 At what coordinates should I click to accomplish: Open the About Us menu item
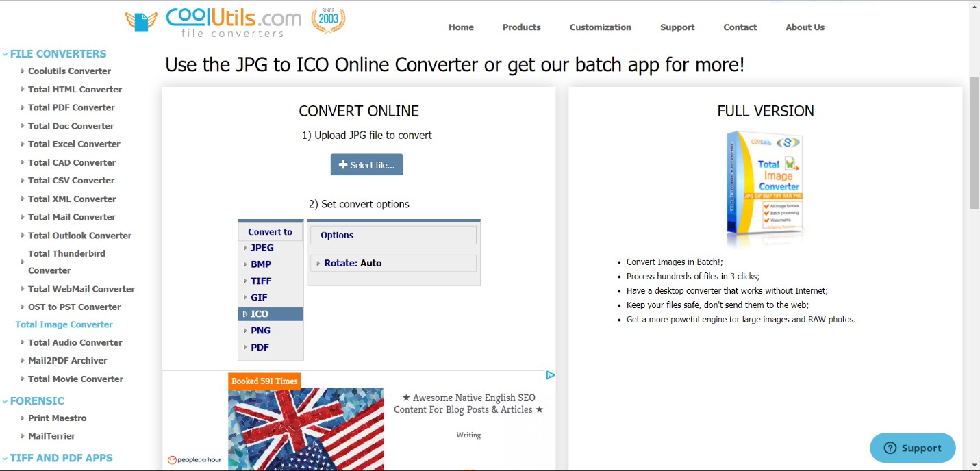pyautogui.click(x=805, y=27)
